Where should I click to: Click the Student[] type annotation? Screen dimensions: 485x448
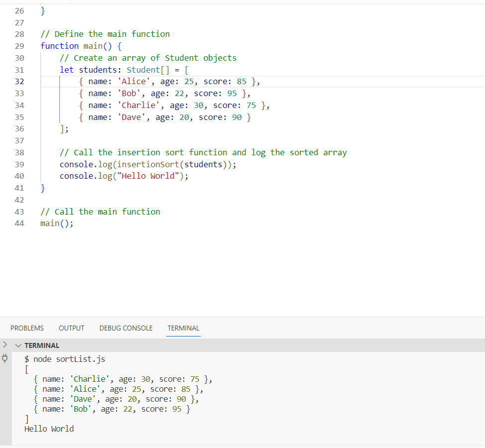(x=148, y=70)
